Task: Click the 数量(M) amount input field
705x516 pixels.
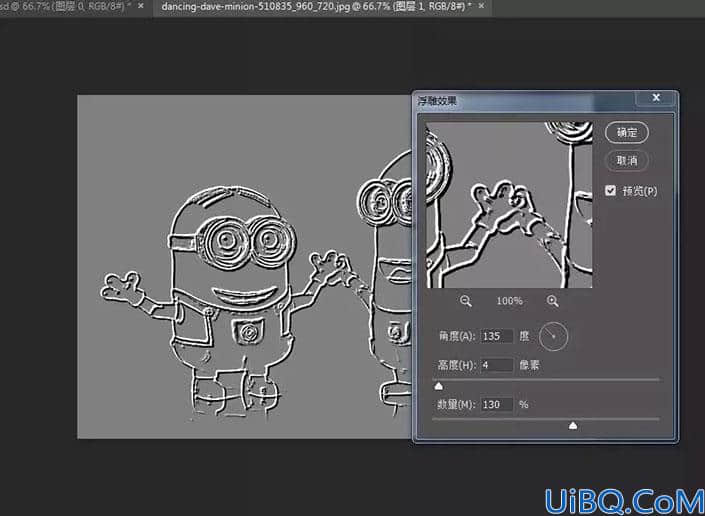Action: point(496,405)
